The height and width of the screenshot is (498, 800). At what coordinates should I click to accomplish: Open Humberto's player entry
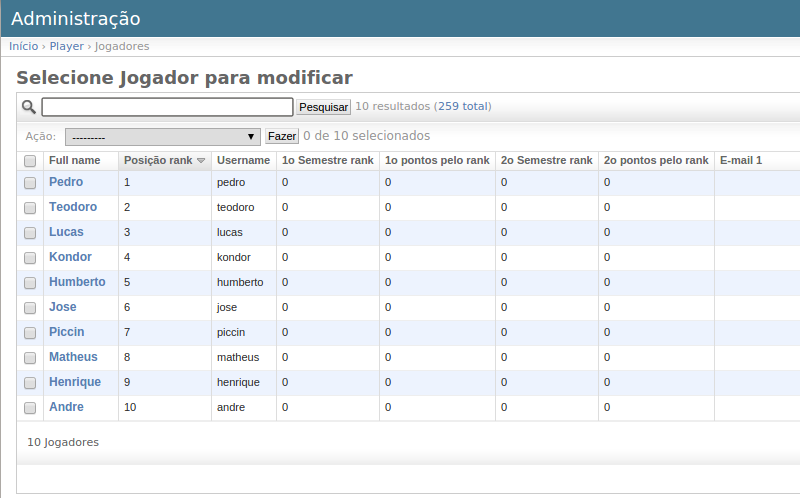(x=77, y=282)
